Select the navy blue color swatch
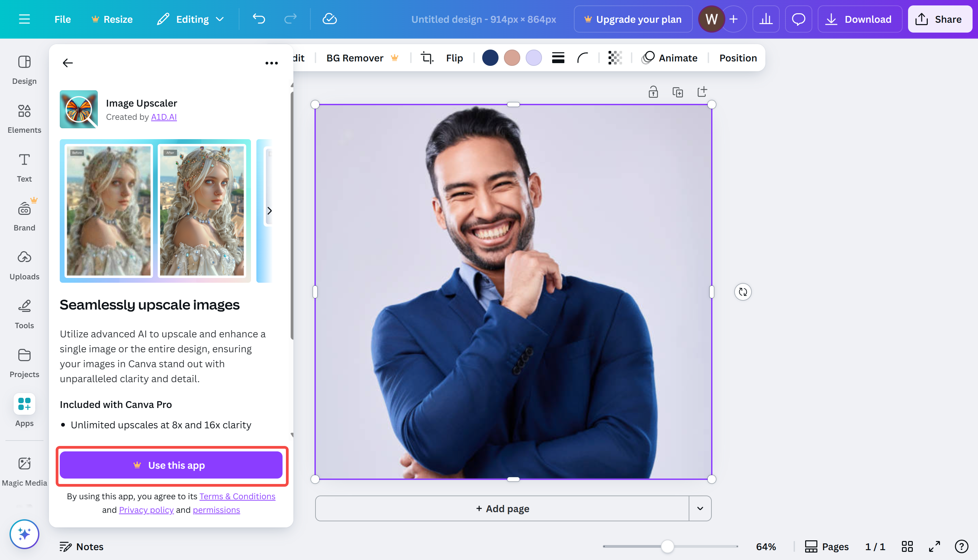The width and height of the screenshot is (978, 560). coord(490,58)
